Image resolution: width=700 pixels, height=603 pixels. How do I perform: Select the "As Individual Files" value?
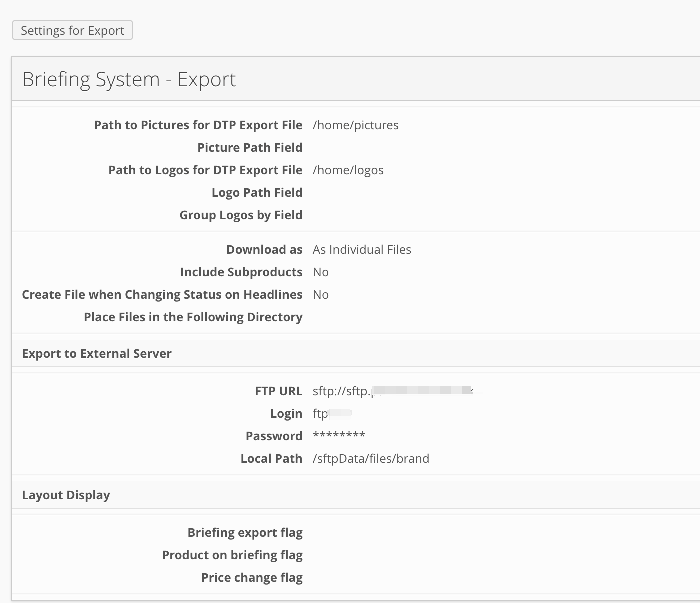click(x=362, y=250)
